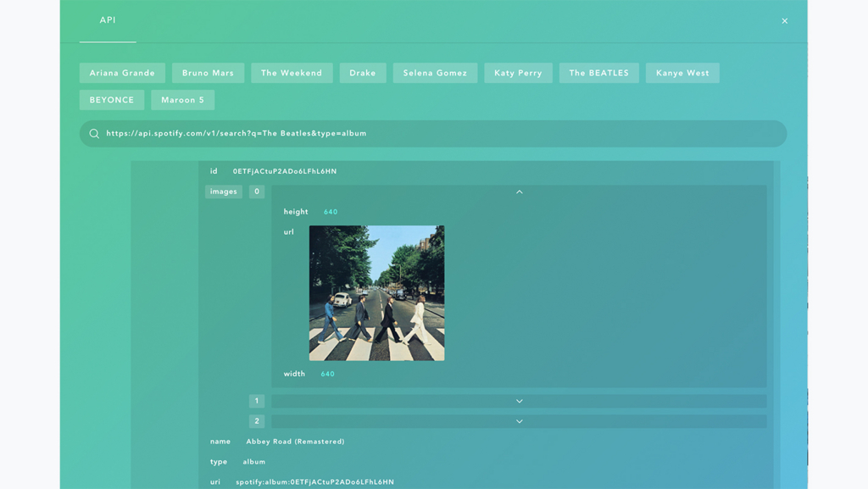Viewport: 868px width, 489px height.
Task: Pick the Drake artist chip
Action: click(363, 73)
